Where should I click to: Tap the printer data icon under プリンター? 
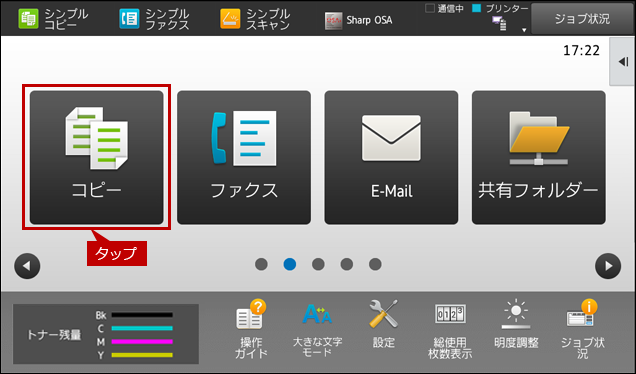tap(499, 24)
